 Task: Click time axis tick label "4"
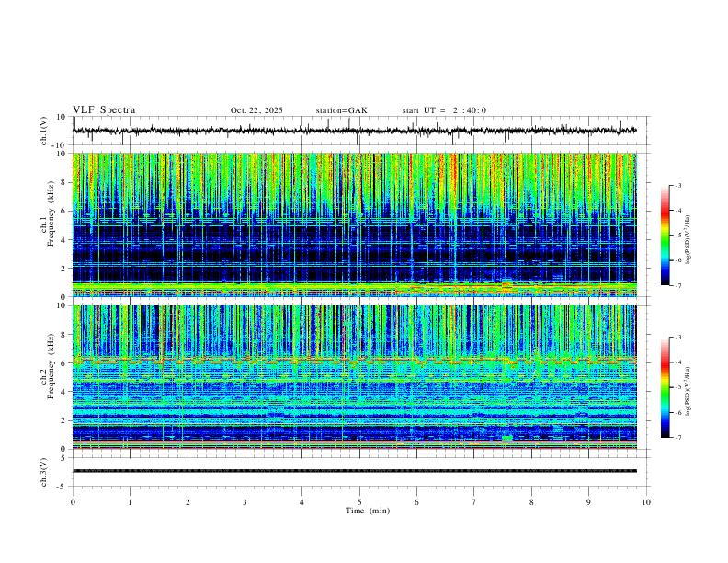301,502
